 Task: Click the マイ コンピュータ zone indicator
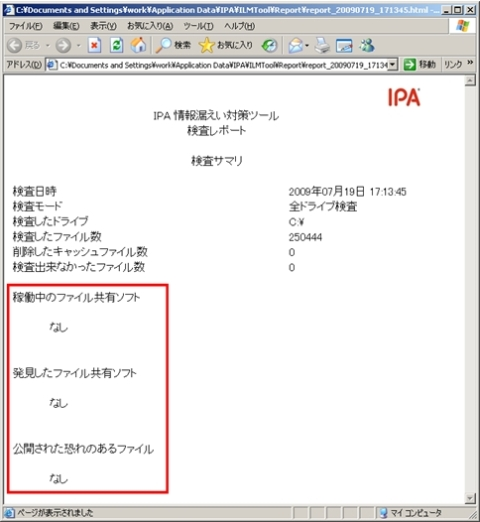[x=411, y=513]
